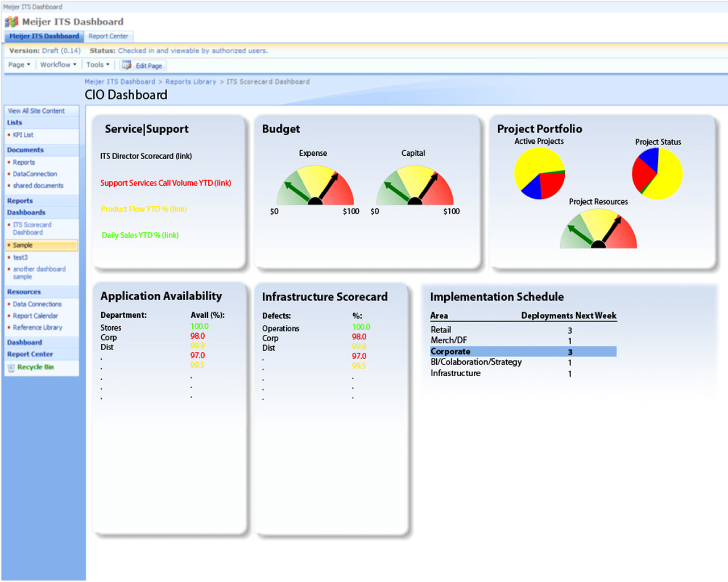The image size is (728, 582).
Task: Switch to the Meijer ITS Dashboard tab
Action: tap(44, 36)
